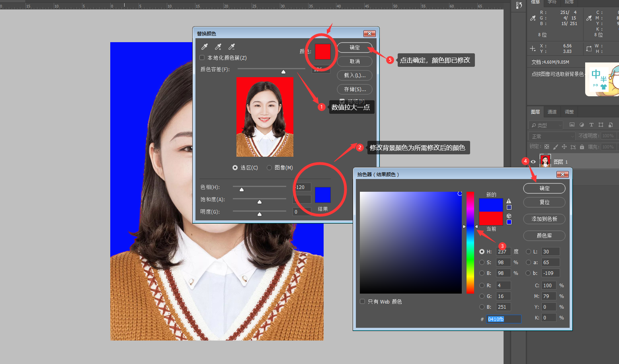This screenshot has height=364, width=619.
Task: Switch to the 通道 channels tab
Action: [x=552, y=112]
